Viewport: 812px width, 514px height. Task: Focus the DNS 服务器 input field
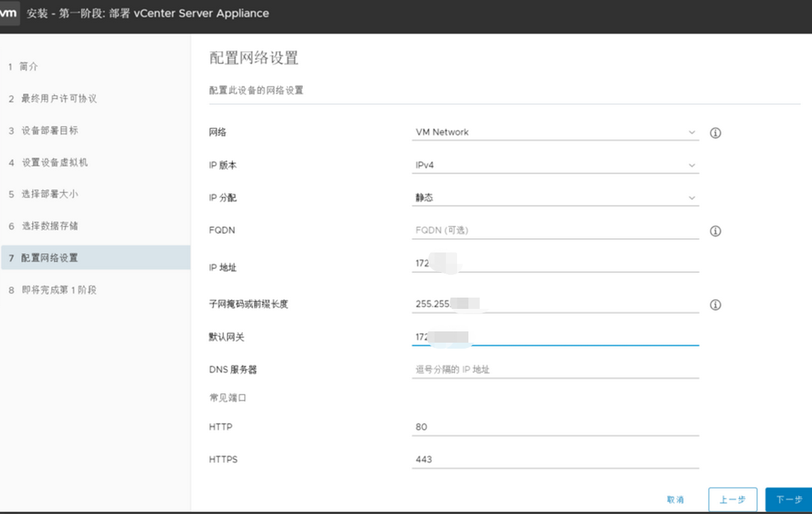(x=555, y=370)
